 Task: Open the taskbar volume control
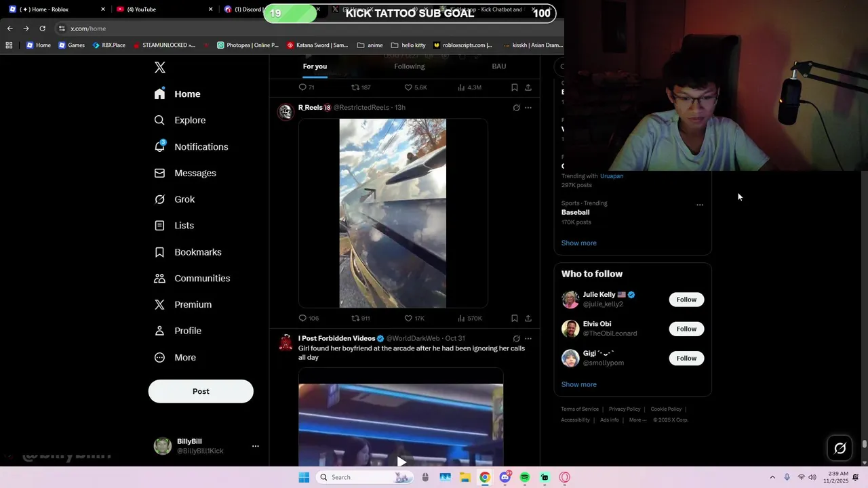click(x=812, y=477)
